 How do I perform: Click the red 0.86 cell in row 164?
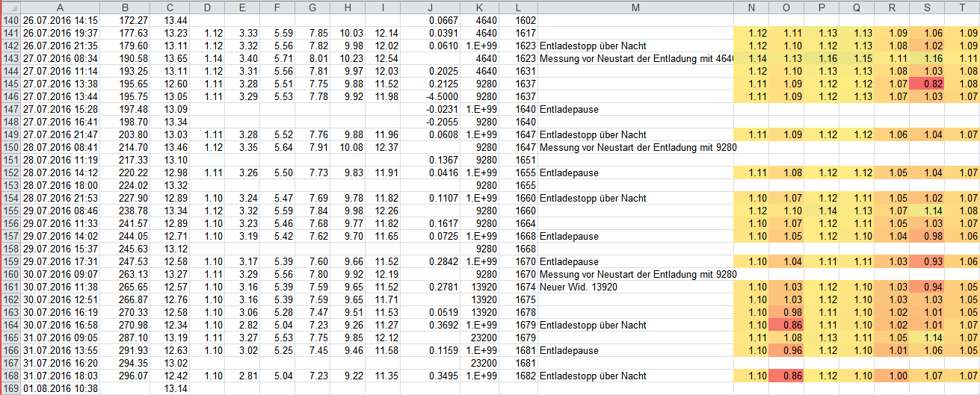786,325
